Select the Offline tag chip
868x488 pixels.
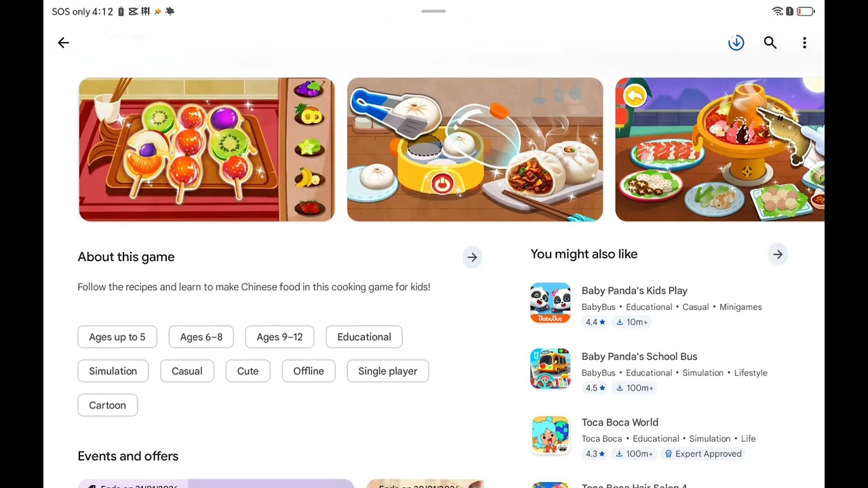(x=309, y=371)
